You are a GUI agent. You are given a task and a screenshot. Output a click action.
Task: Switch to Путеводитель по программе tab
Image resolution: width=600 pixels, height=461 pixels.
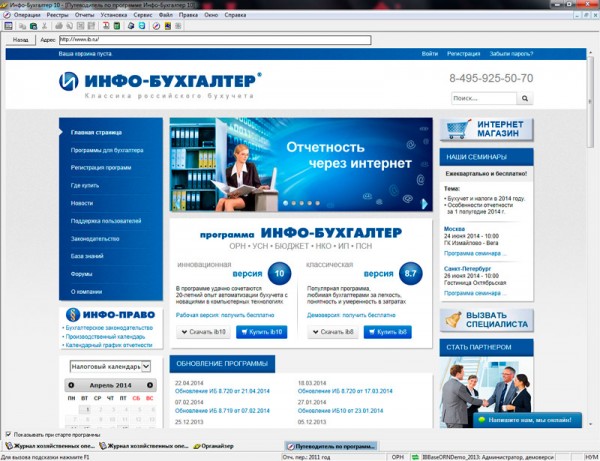coord(331,446)
